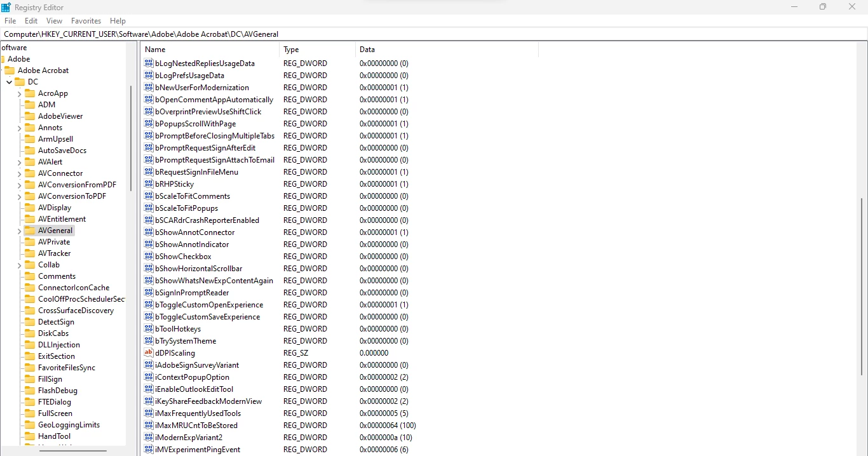Click the DWORD icon for bShowCheckbox

tap(149, 257)
